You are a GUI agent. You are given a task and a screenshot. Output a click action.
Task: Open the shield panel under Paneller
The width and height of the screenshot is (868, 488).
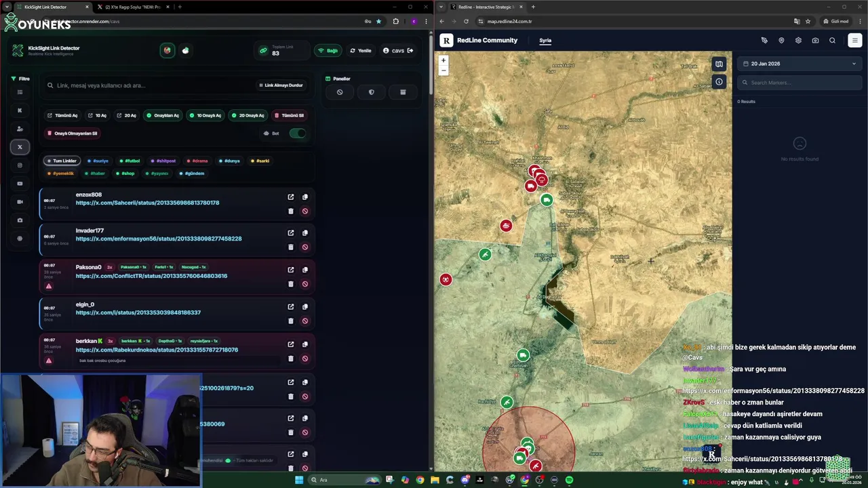point(371,92)
